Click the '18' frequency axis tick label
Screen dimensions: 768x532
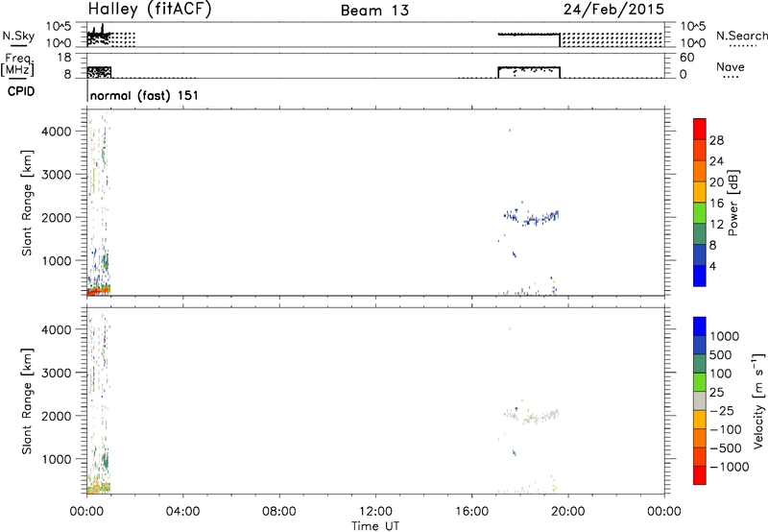tap(64, 58)
